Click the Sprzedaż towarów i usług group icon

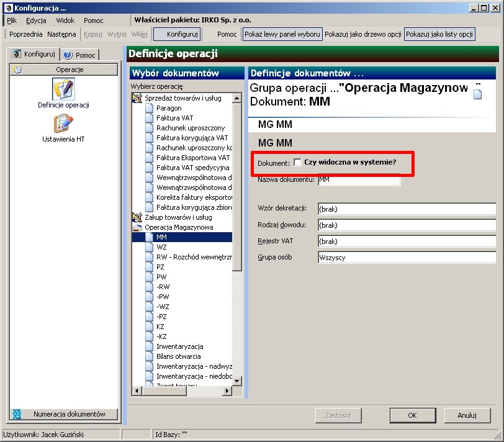[x=137, y=98]
